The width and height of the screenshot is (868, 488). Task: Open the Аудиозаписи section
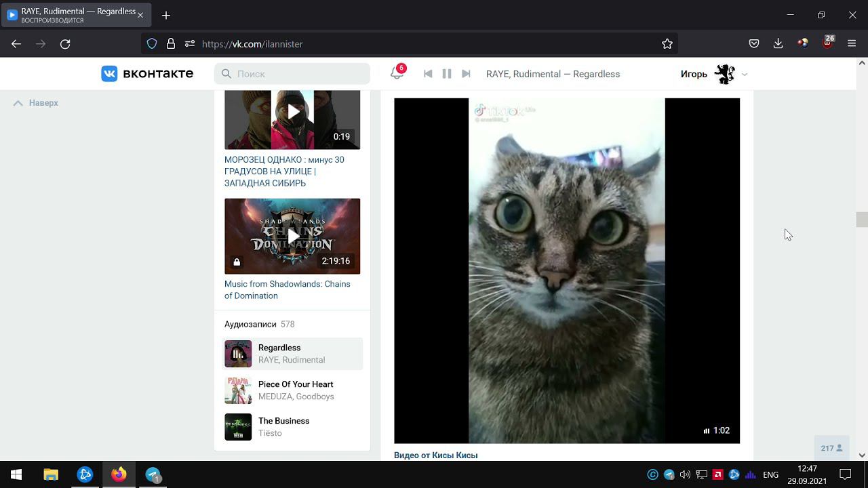coord(250,324)
